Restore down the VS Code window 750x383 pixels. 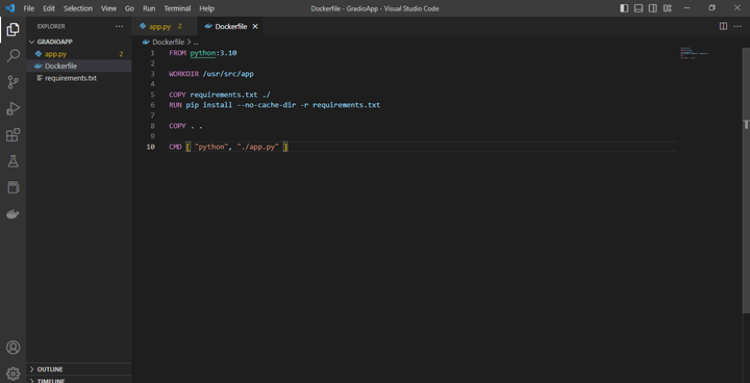(712, 8)
